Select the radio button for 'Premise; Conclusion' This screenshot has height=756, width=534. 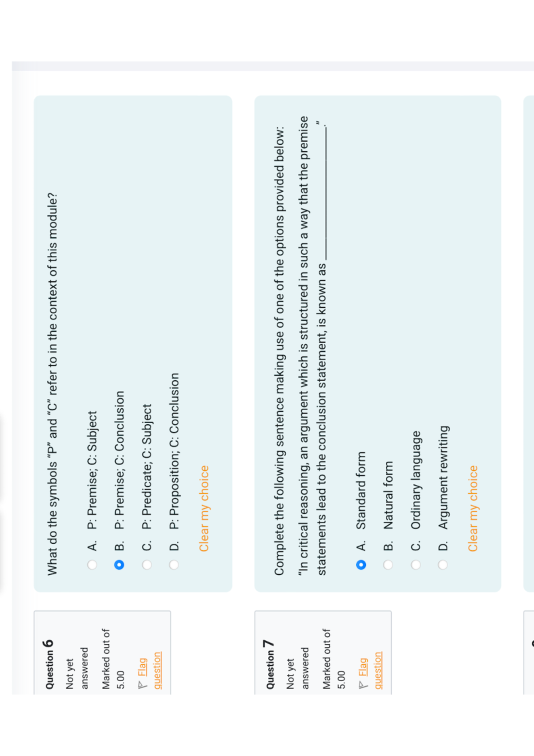(x=119, y=565)
